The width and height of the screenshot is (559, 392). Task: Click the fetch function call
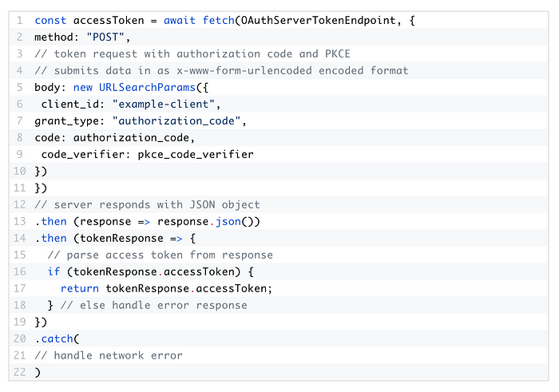click(x=218, y=20)
